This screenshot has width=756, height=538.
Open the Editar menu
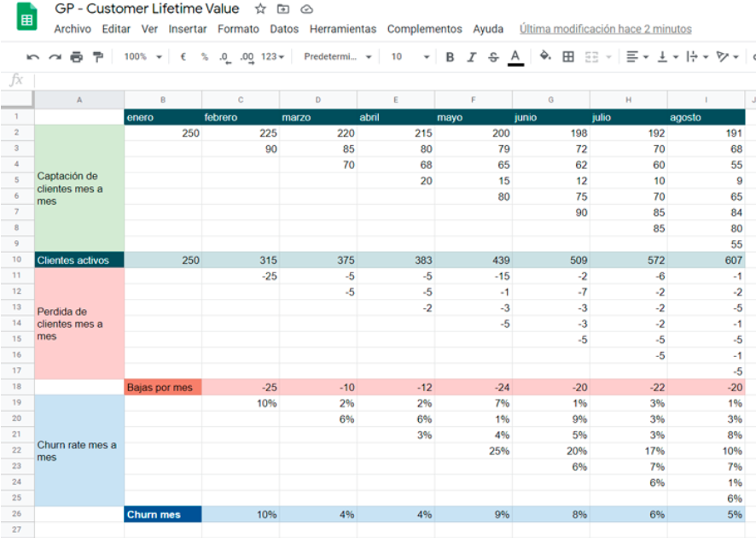[116, 29]
